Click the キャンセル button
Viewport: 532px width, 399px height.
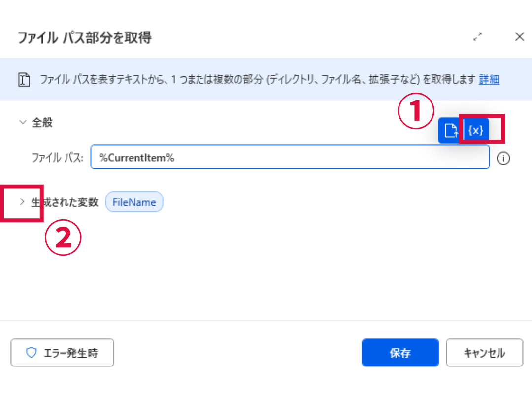pyautogui.click(x=484, y=353)
